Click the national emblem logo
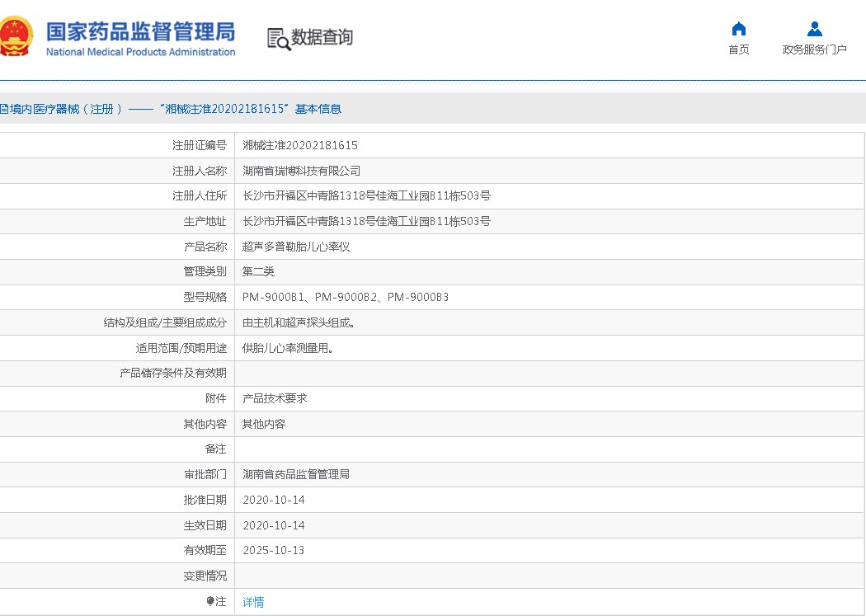866x616 pixels. click(16, 36)
